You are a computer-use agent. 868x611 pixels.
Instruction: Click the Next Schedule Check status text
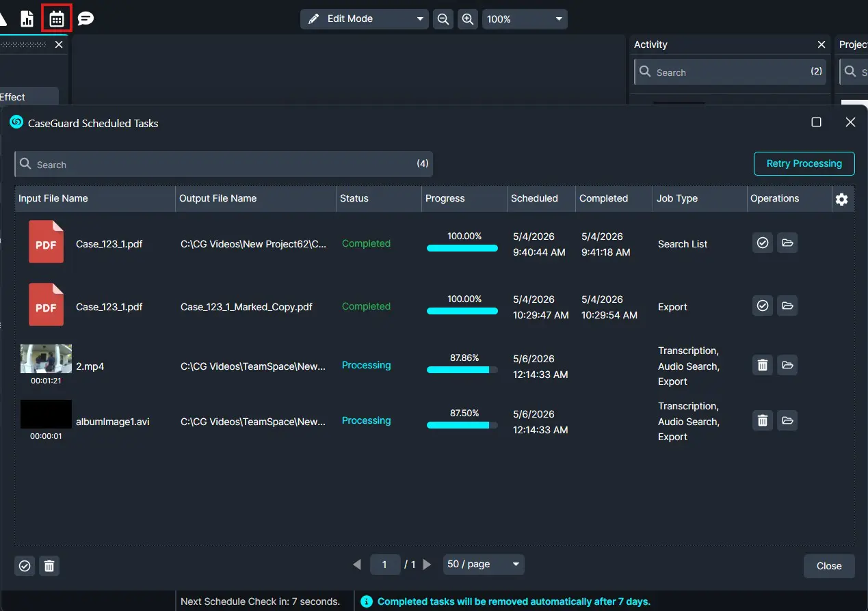[260, 601]
